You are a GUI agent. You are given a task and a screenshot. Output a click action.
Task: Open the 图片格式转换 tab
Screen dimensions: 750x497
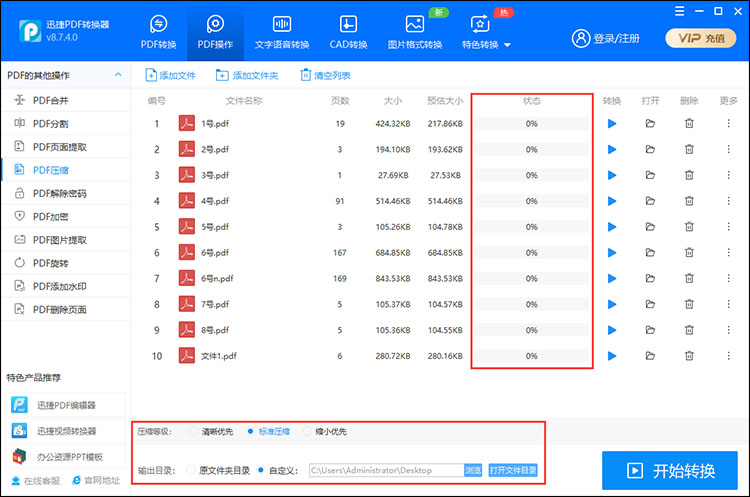click(x=415, y=32)
